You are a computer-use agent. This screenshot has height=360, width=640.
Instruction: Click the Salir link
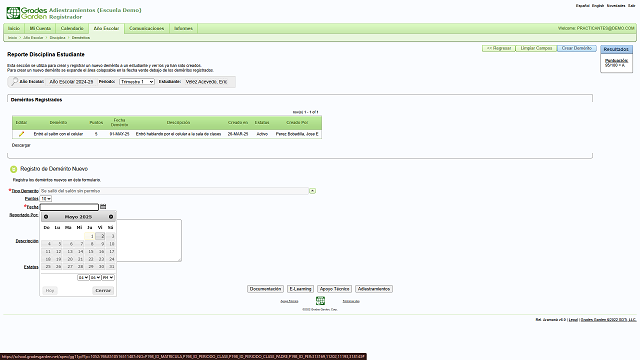tap(632, 6)
